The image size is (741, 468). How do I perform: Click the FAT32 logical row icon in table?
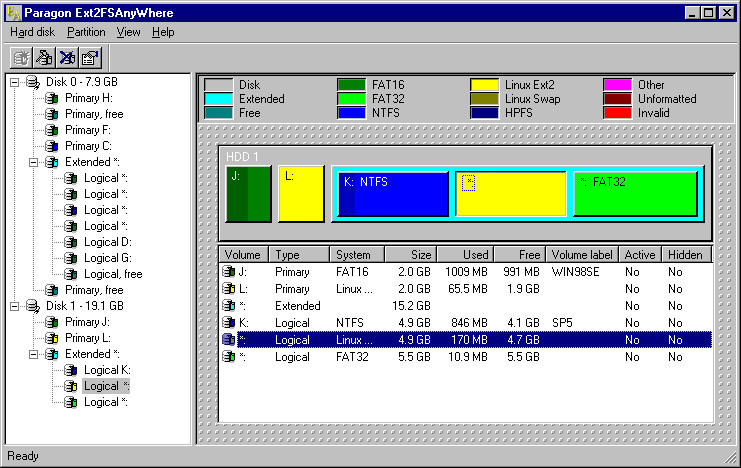coord(229,356)
